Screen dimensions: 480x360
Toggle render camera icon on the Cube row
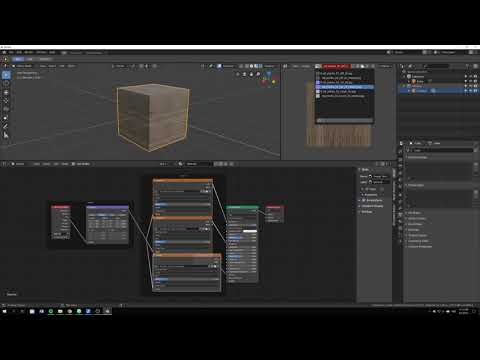(x=475, y=81)
